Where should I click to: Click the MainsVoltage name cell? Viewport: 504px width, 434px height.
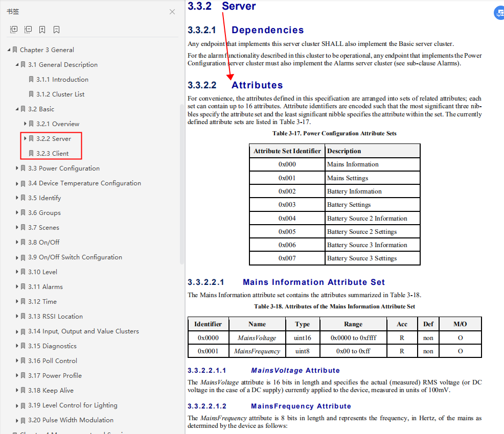point(257,337)
